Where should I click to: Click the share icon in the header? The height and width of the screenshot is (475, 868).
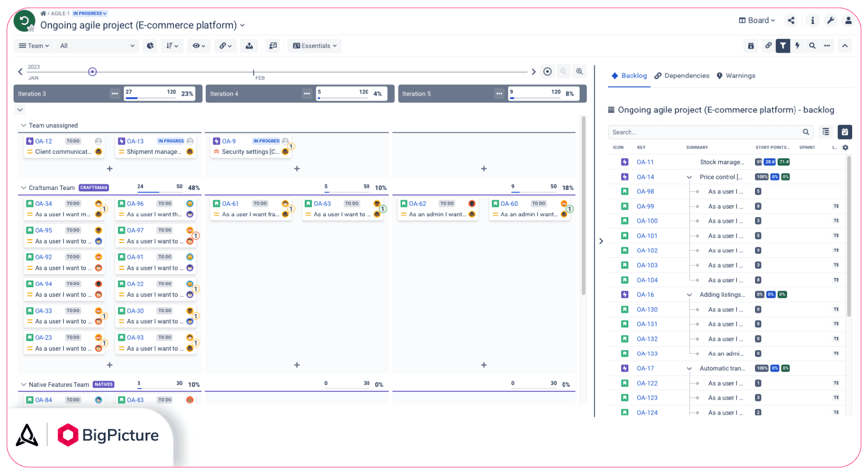click(x=791, y=20)
